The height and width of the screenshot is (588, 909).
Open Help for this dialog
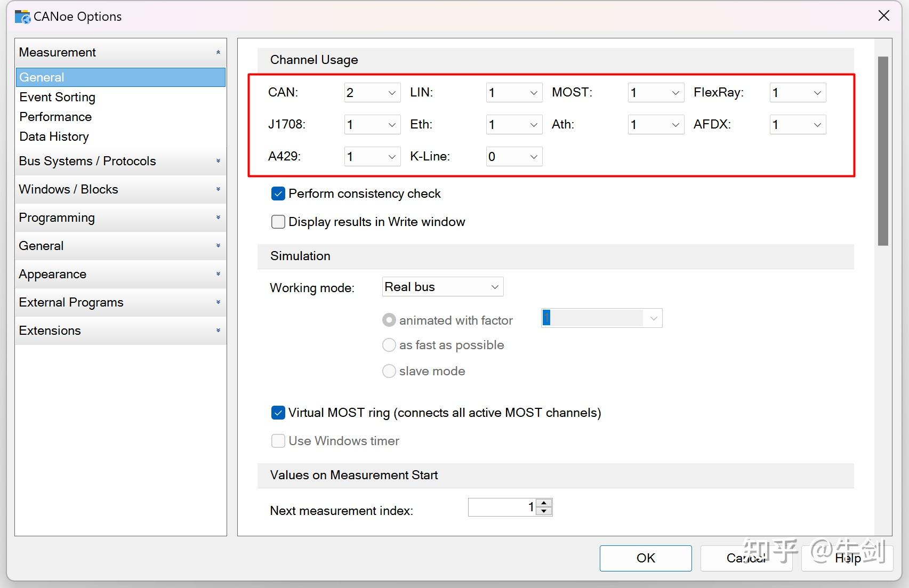[847, 558]
